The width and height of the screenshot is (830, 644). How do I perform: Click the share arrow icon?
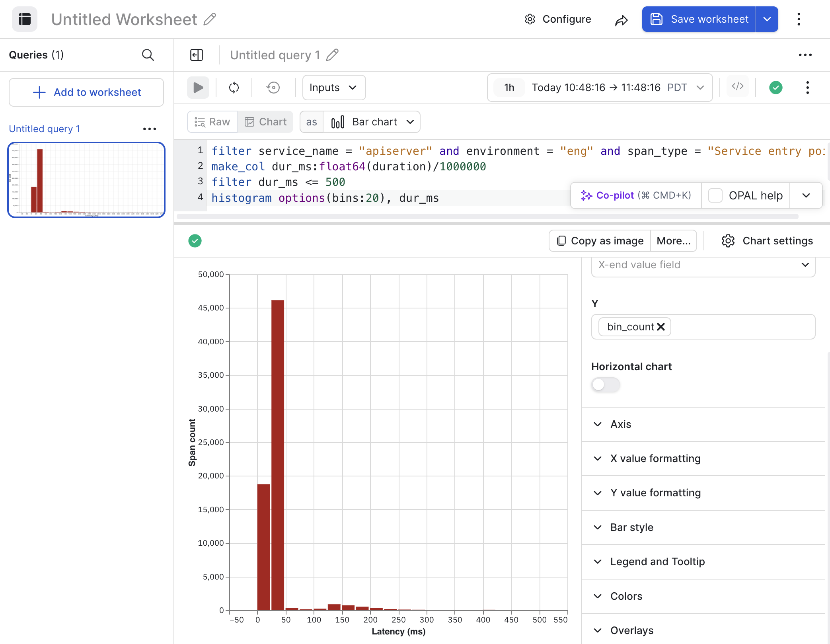point(621,20)
